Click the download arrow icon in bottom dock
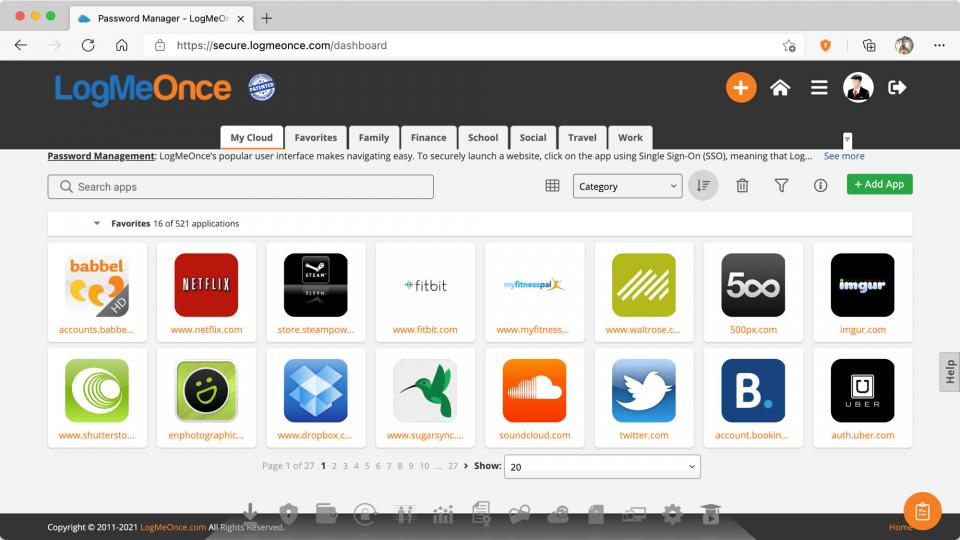The height and width of the screenshot is (540, 960). tap(250, 513)
